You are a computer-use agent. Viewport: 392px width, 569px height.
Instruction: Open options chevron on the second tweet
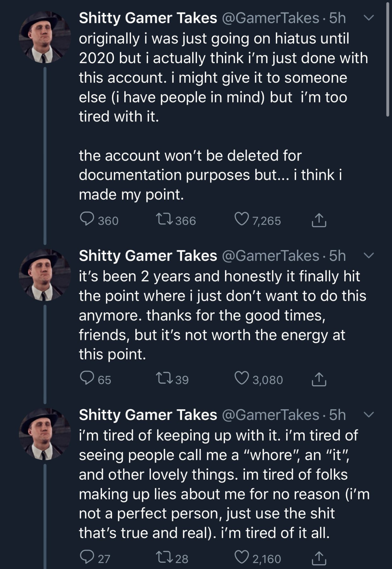[369, 255]
